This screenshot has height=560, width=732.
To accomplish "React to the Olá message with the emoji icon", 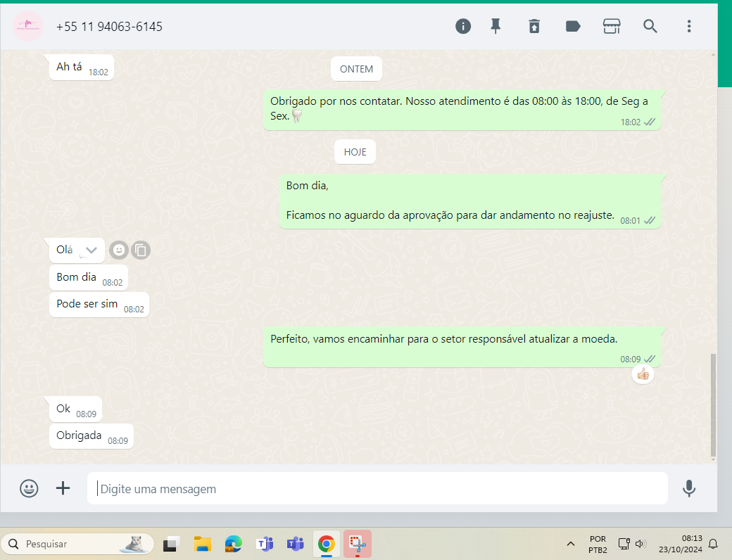I will click(x=119, y=250).
